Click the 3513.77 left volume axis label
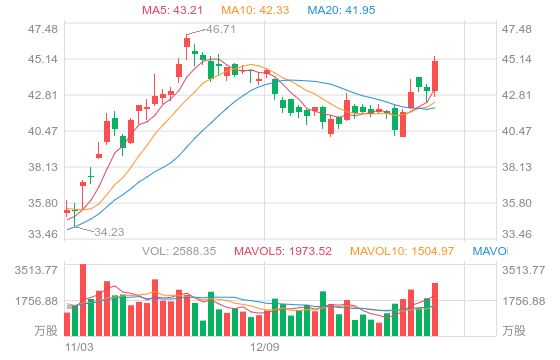The height and width of the screenshot is (360, 560). (36, 270)
